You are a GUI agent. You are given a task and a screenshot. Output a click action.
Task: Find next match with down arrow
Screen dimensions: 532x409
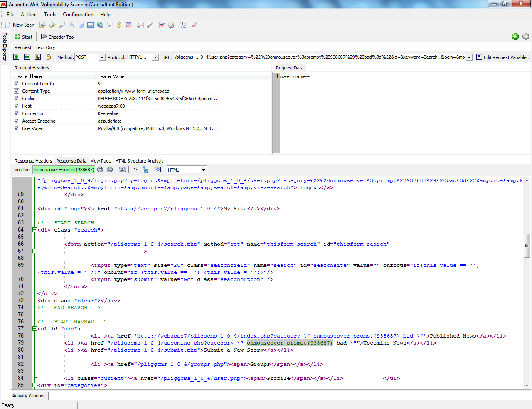click(100, 170)
